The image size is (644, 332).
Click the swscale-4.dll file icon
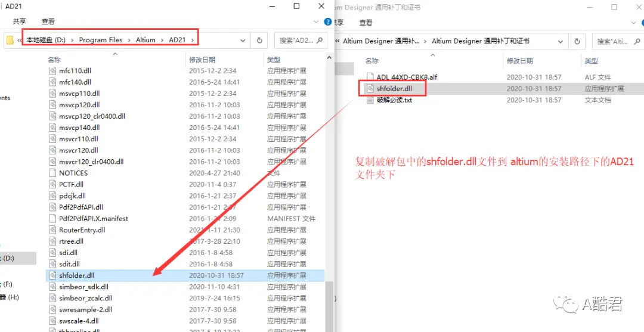pyautogui.click(x=52, y=321)
